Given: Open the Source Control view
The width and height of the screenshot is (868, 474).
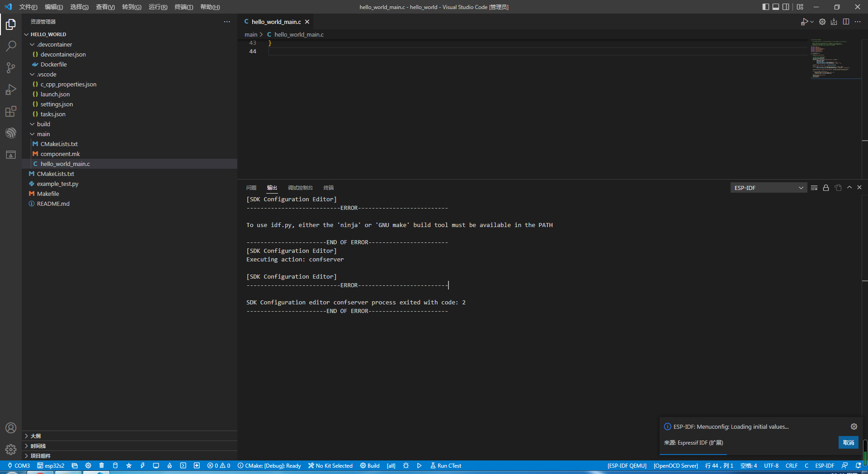Looking at the screenshot, I should pos(11,67).
